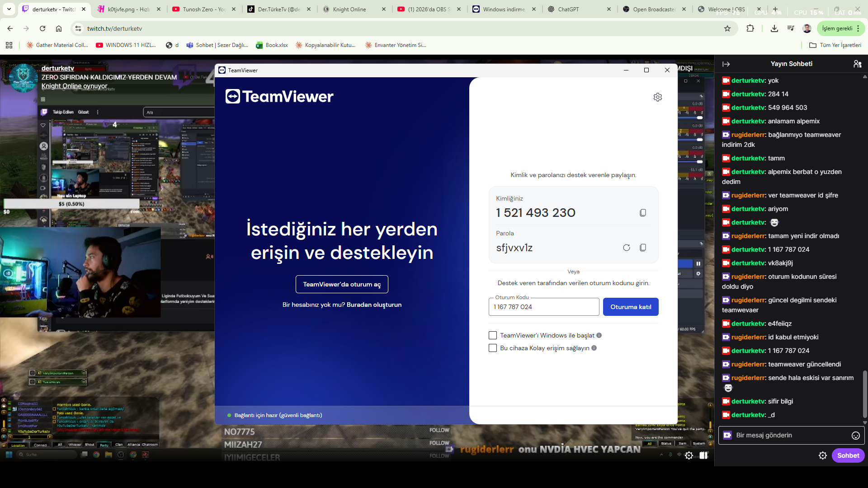Screen dimensions: 868x488
Task: Go back to the previous page
Action: pyautogui.click(x=10, y=28)
